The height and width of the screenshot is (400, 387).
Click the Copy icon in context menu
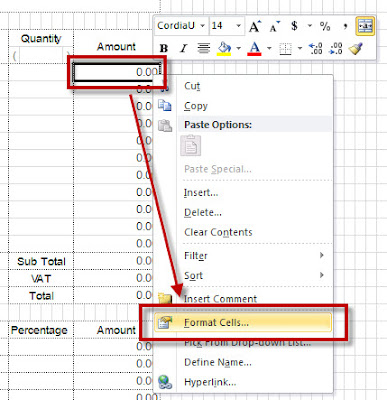[x=165, y=106]
